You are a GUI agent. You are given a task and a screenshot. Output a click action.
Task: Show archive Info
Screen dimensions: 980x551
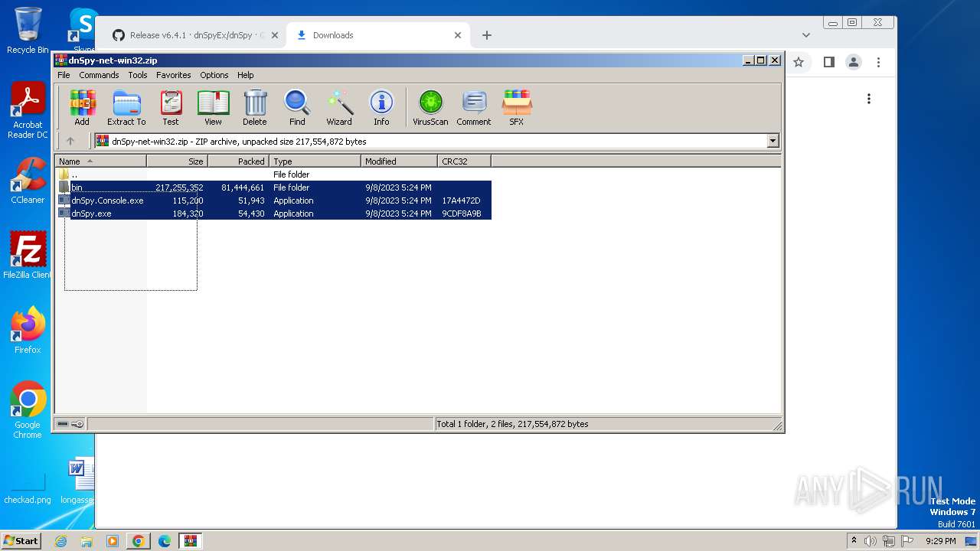point(381,108)
